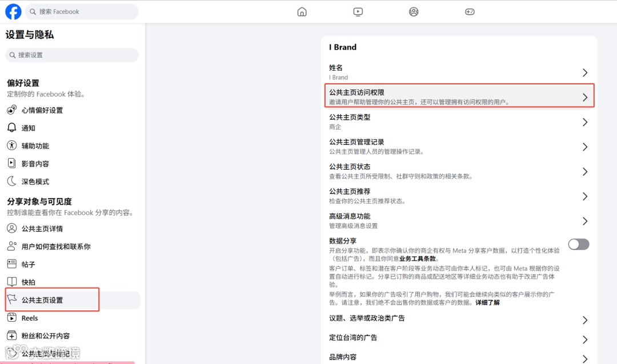The image size is (617, 364).
Task: Focus the 搜索设置 search field
Action: click(x=72, y=55)
